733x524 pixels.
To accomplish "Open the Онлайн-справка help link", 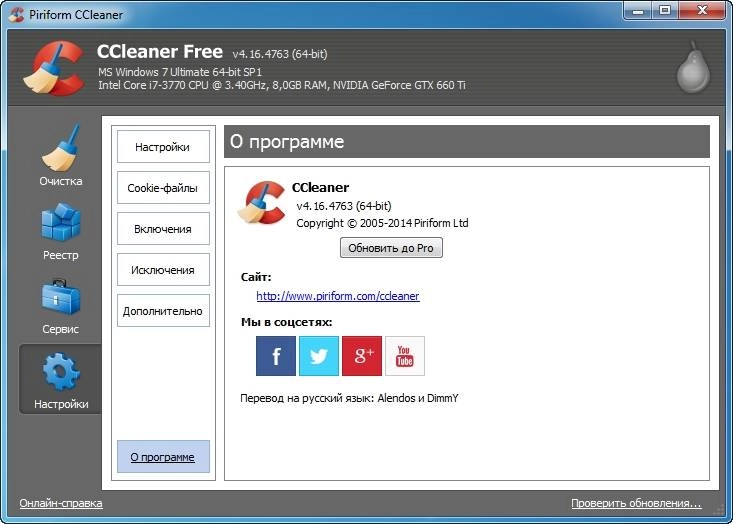I will [x=61, y=503].
